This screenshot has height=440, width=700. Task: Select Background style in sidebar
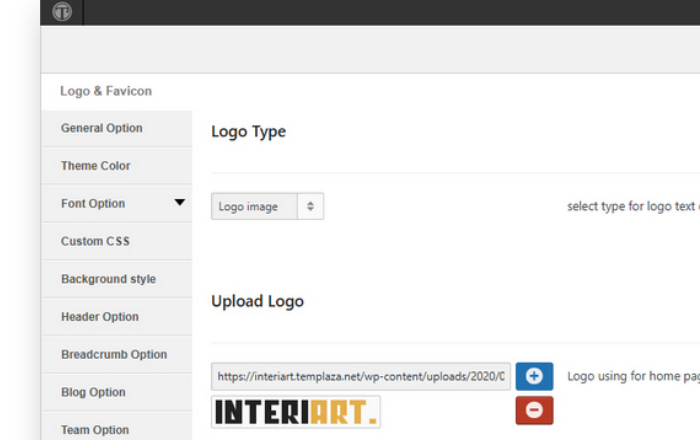117,279
